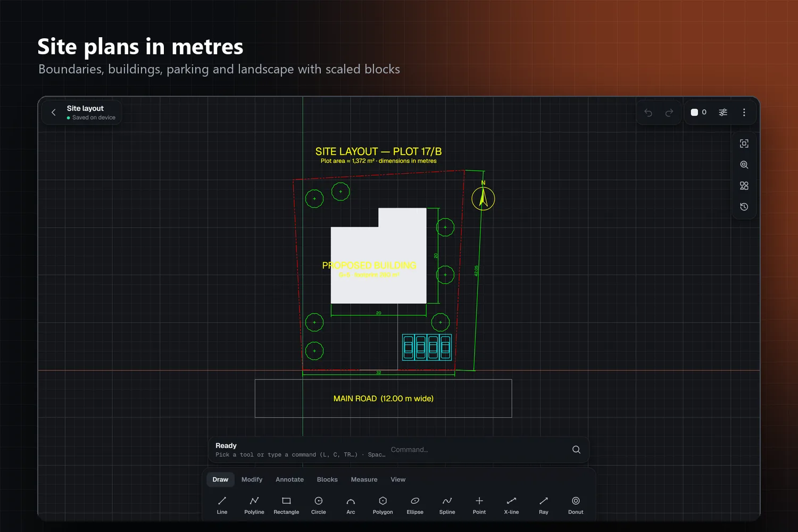
Task: Click the magnifier zoom icon
Action: pyautogui.click(x=744, y=165)
